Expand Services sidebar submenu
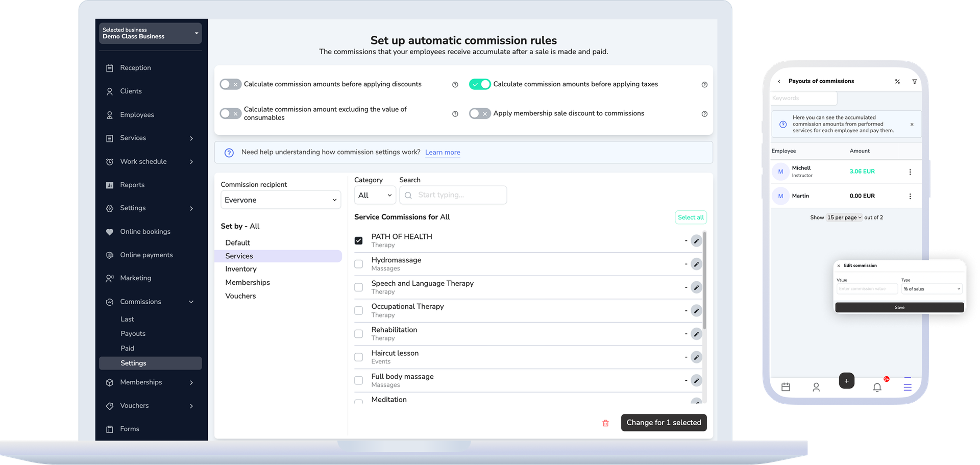The width and height of the screenshot is (980, 465). tap(191, 138)
